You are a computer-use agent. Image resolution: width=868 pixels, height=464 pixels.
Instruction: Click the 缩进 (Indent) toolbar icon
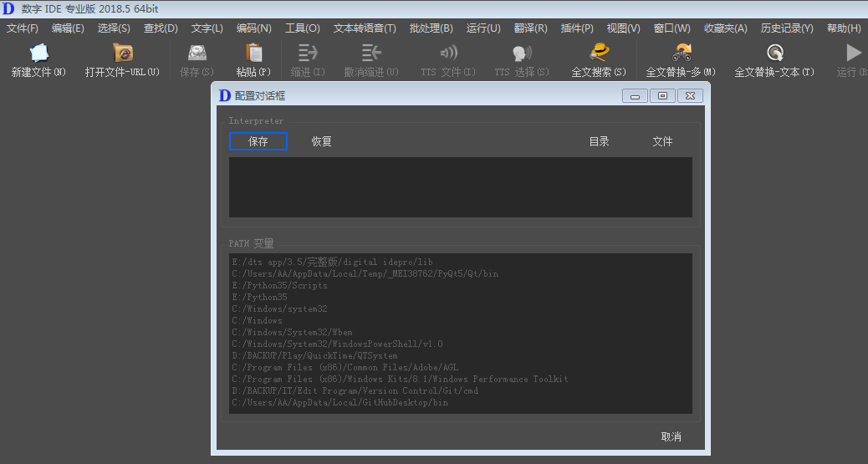pyautogui.click(x=308, y=54)
